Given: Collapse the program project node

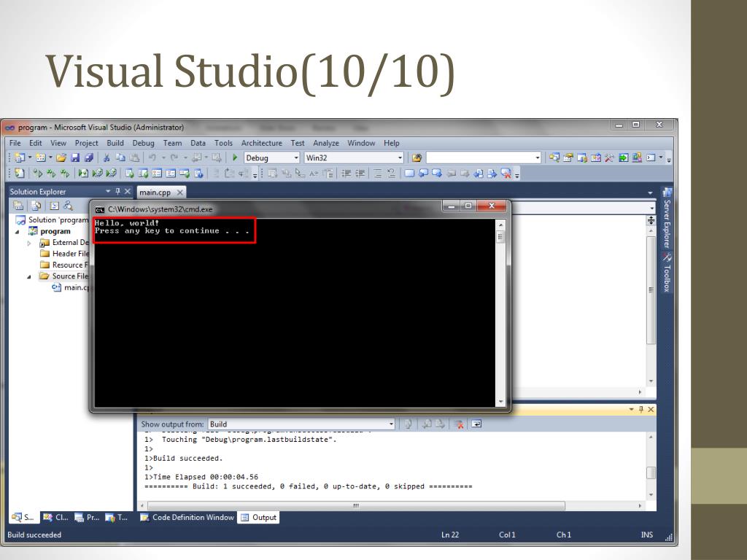Looking at the screenshot, I should [18, 232].
